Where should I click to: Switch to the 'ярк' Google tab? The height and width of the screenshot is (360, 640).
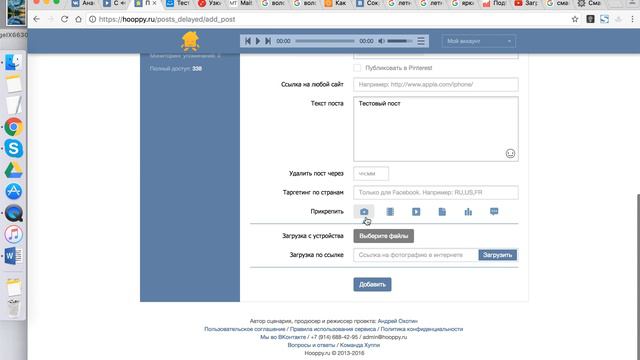[462, 3]
